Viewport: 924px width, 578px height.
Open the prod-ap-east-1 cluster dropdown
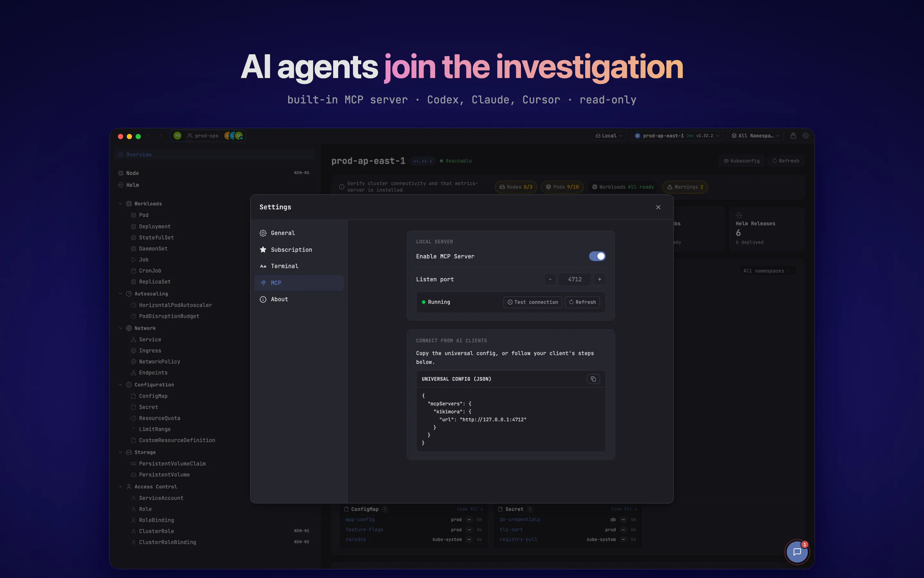pos(677,136)
